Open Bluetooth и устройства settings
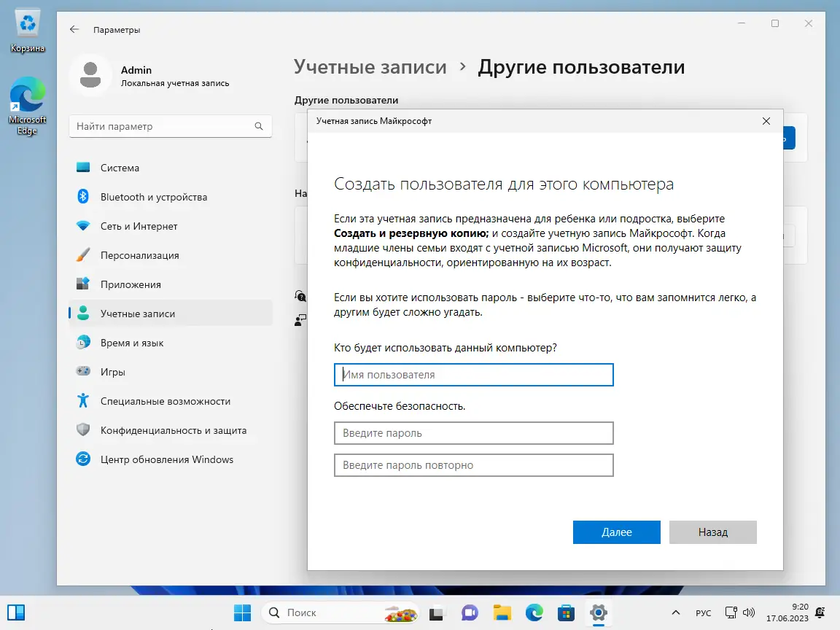 (155, 197)
